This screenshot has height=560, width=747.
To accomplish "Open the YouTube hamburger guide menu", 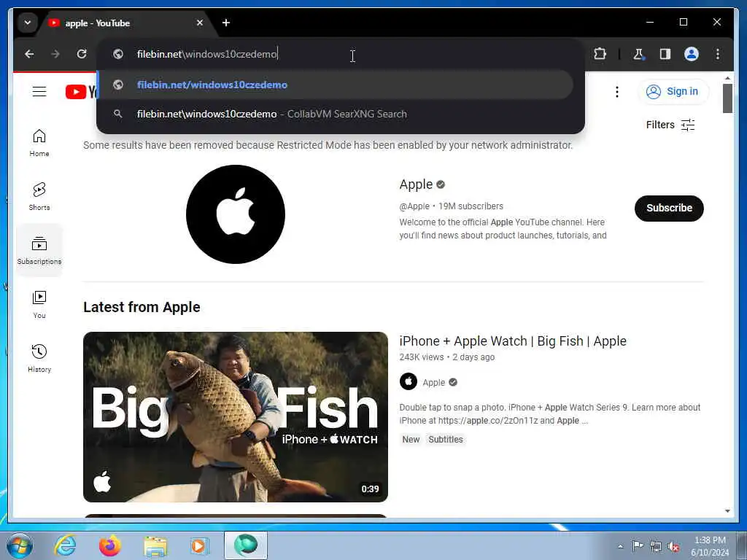I will pyautogui.click(x=39, y=91).
